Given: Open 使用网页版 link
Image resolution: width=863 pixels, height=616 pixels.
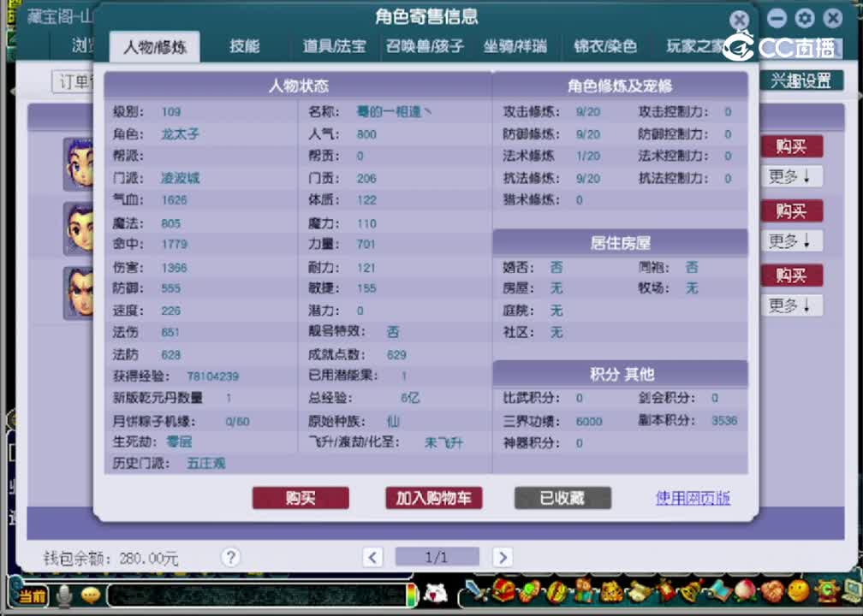Looking at the screenshot, I should 693,497.
